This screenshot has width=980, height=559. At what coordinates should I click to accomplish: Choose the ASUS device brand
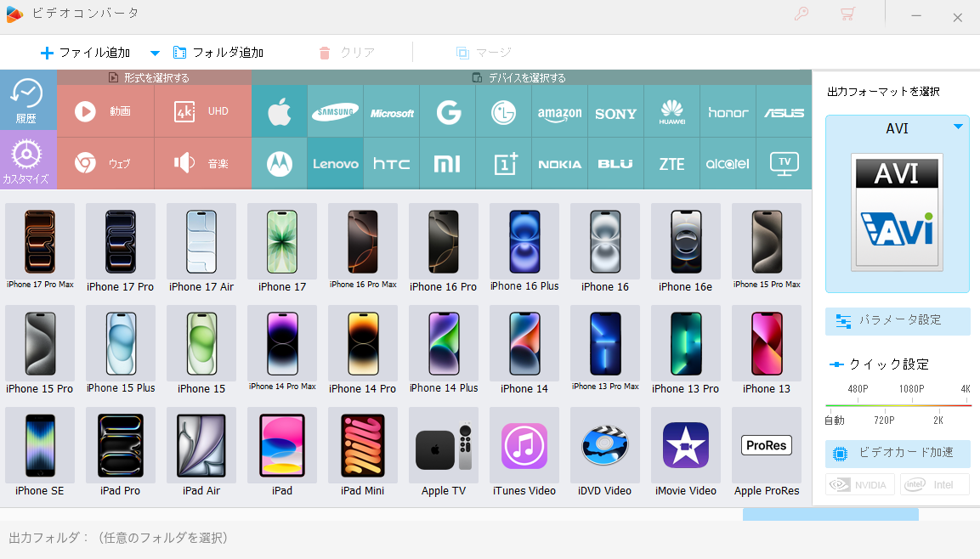click(785, 111)
